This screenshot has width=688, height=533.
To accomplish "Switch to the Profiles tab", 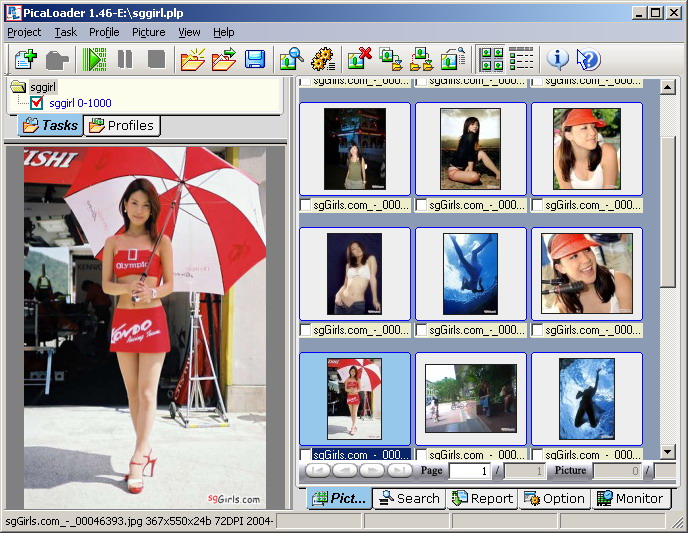I will (122, 125).
